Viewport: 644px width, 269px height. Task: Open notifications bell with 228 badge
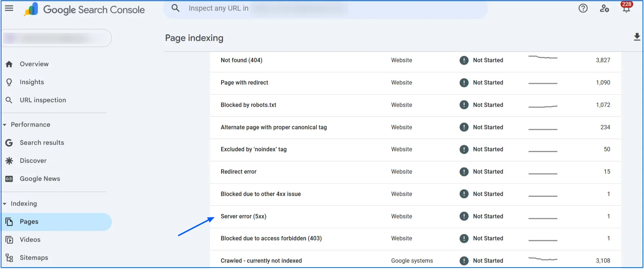coord(626,7)
